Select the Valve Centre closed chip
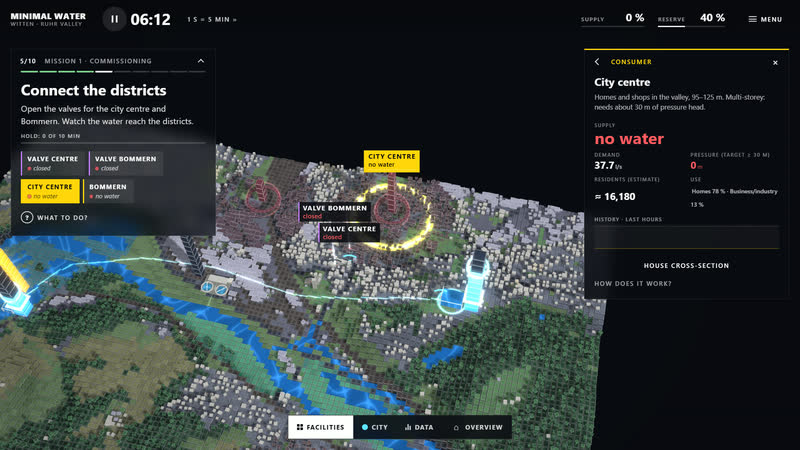The width and height of the screenshot is (800, 450). (x=52, y=163)
